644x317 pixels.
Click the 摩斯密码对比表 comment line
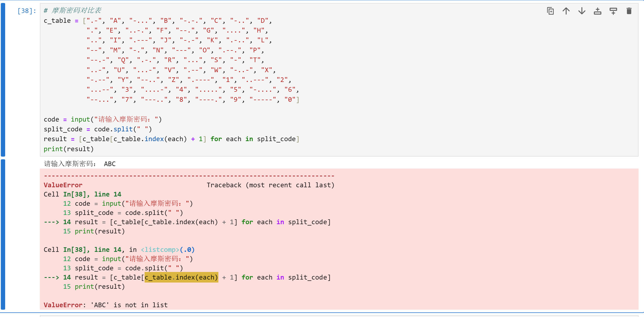pyautogui.click(x=72, y=11)
